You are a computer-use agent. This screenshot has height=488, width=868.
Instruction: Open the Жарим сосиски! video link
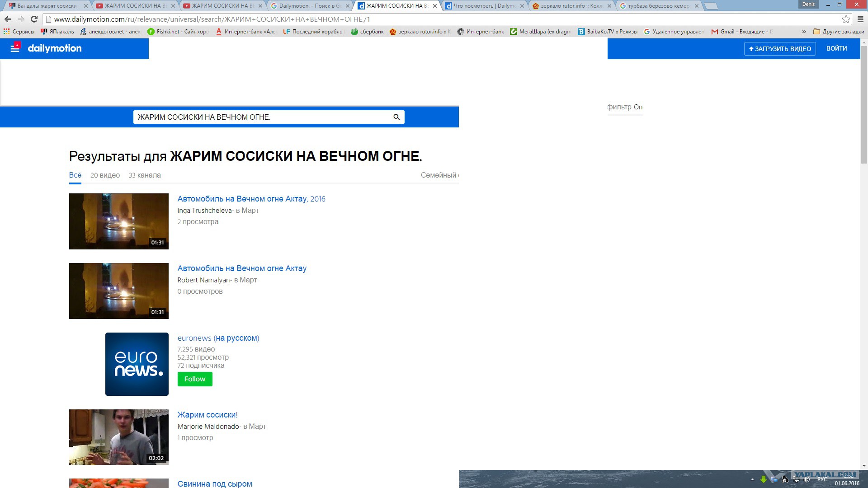point(207,415)
